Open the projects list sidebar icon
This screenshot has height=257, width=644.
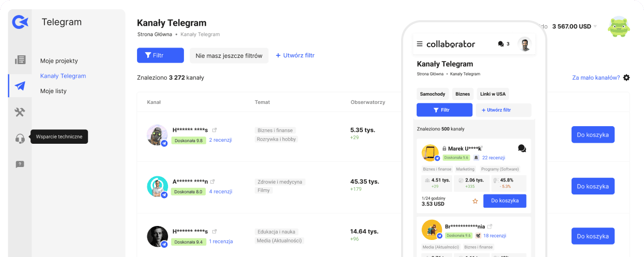coord(20,60)
